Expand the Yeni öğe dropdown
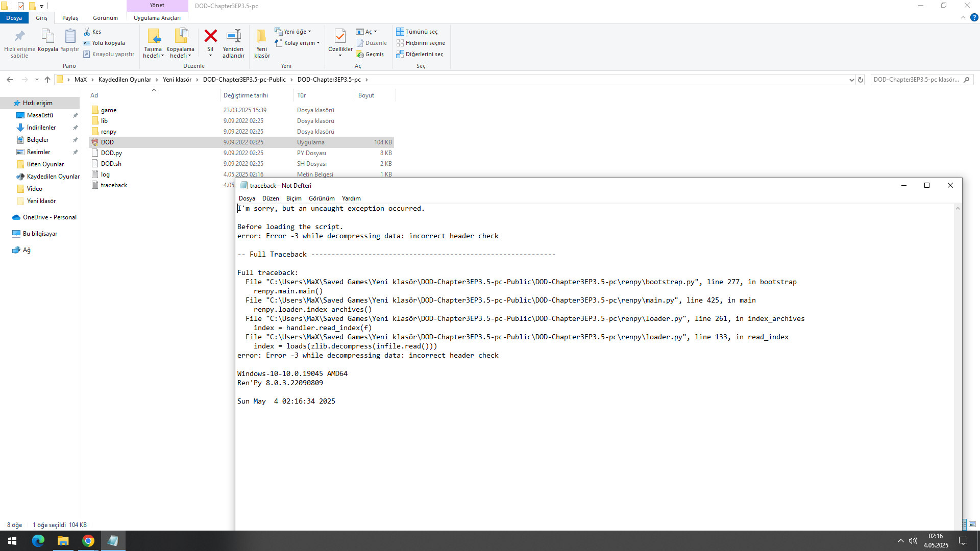 click(x=294, y=32)
